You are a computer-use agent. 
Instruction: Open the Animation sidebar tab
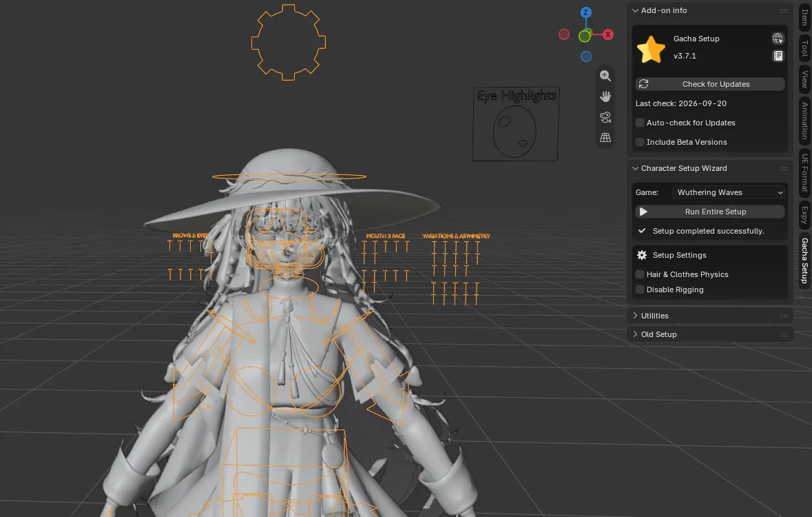[804, 121]
